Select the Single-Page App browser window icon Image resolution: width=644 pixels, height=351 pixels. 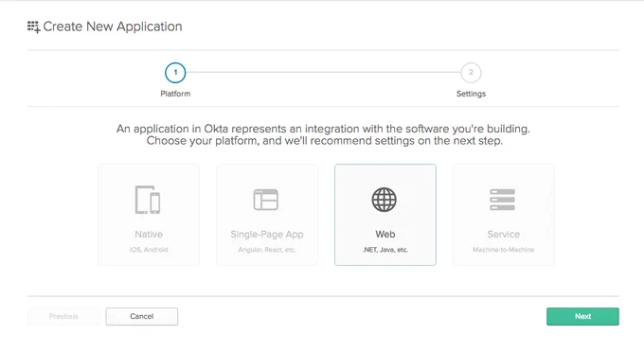click(x=266, y=200)
